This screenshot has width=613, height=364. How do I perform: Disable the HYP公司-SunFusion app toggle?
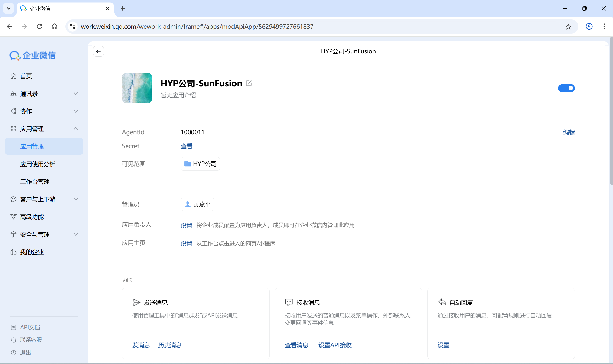[x=566, y=88]
